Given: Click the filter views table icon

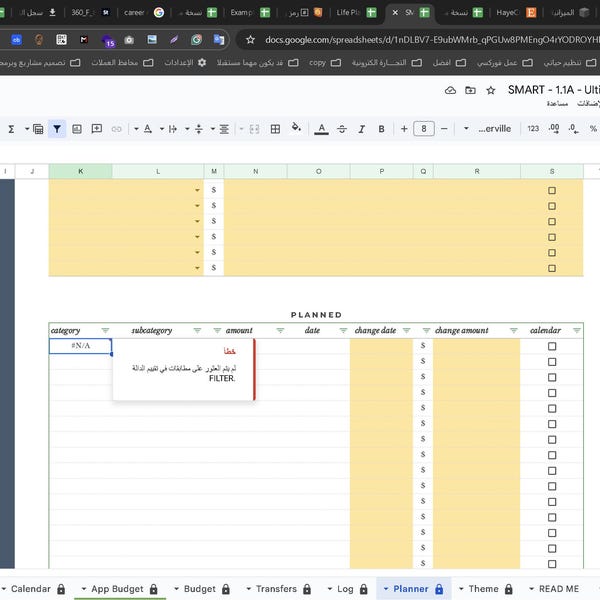Looking at the screenshot, I should 38,129.
